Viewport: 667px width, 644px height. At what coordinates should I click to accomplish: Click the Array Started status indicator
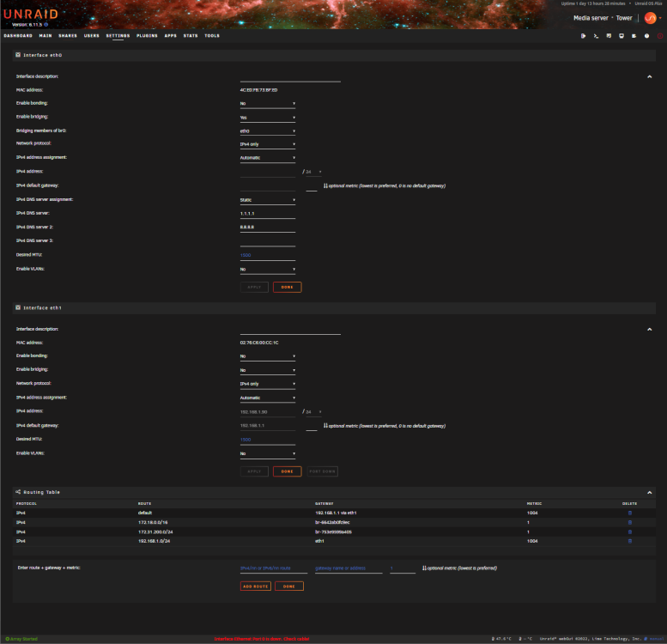[x=21, y=639]
